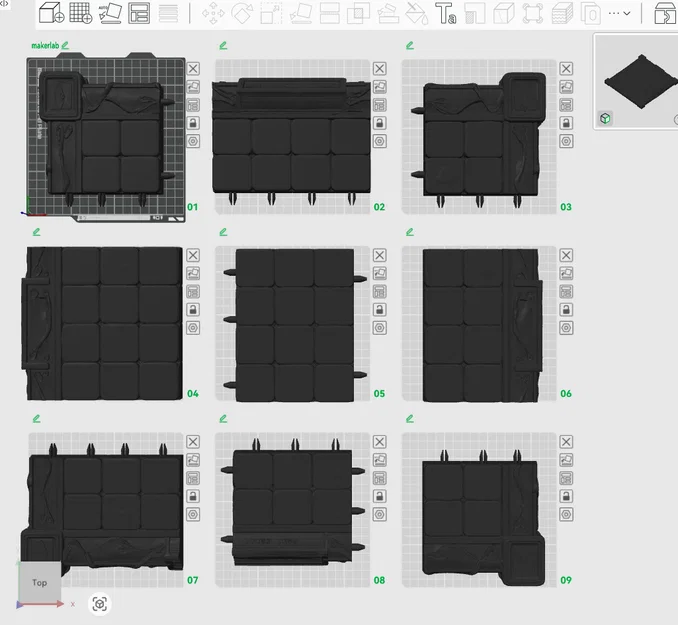678x625 pixels.
Task: Open plate 01 settings gear
Action: (x=193, y=141)
